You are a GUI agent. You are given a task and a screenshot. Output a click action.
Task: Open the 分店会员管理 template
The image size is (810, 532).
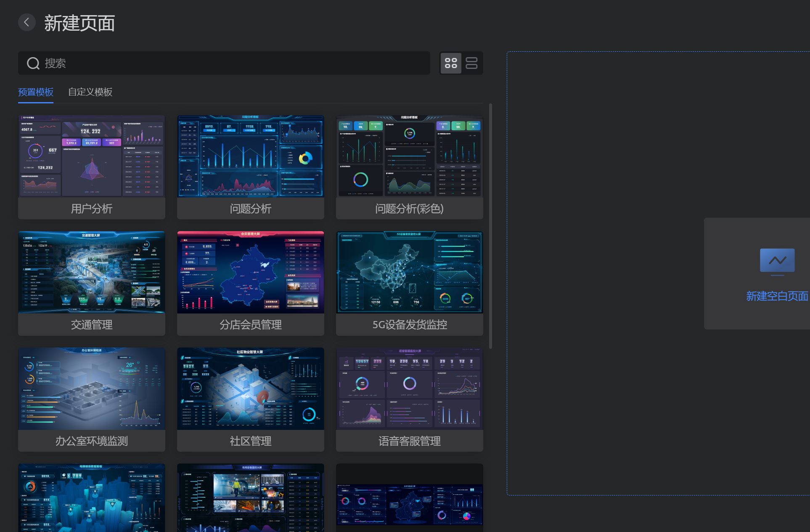(251, 272)
